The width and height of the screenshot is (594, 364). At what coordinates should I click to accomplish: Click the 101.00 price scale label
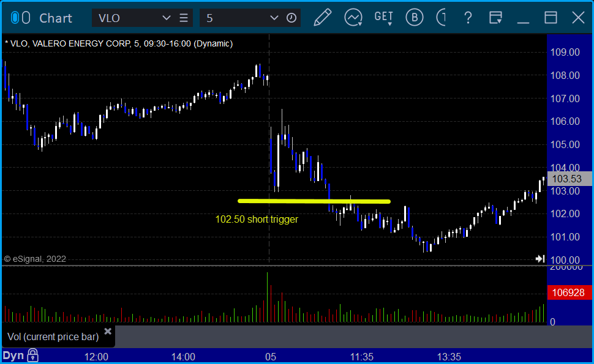coord(565,237)
